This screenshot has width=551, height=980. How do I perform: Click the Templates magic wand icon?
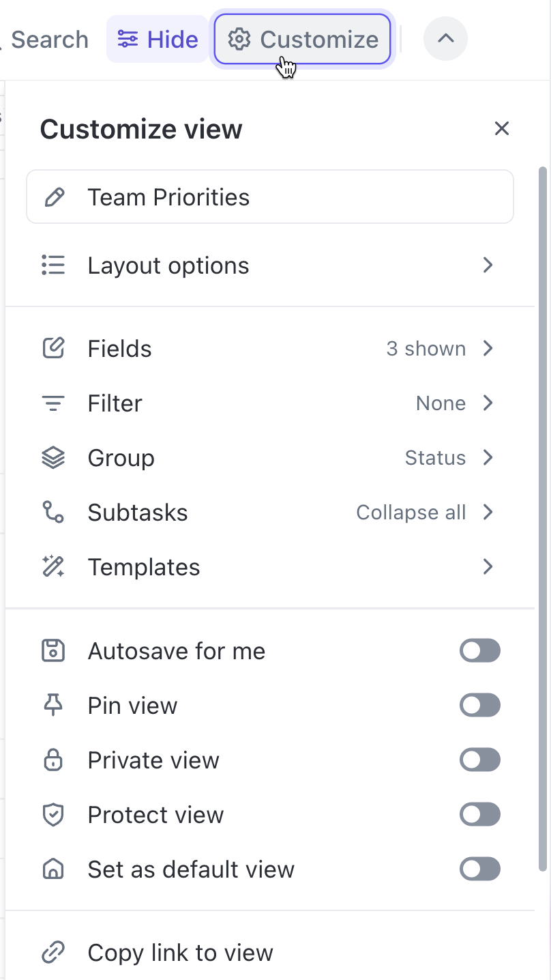pyautogui.click(x=53, y=566)
